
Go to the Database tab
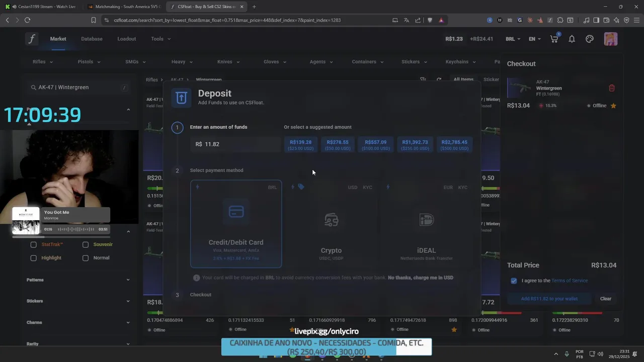pos(92,39)
